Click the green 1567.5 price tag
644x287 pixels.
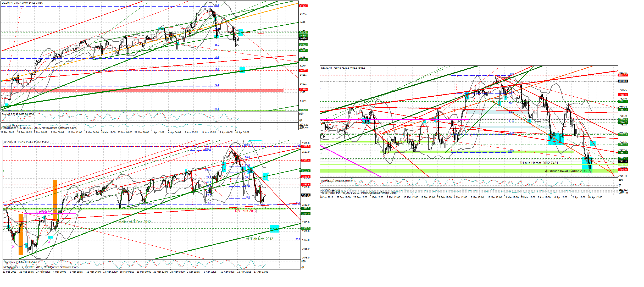click(306, 171)
